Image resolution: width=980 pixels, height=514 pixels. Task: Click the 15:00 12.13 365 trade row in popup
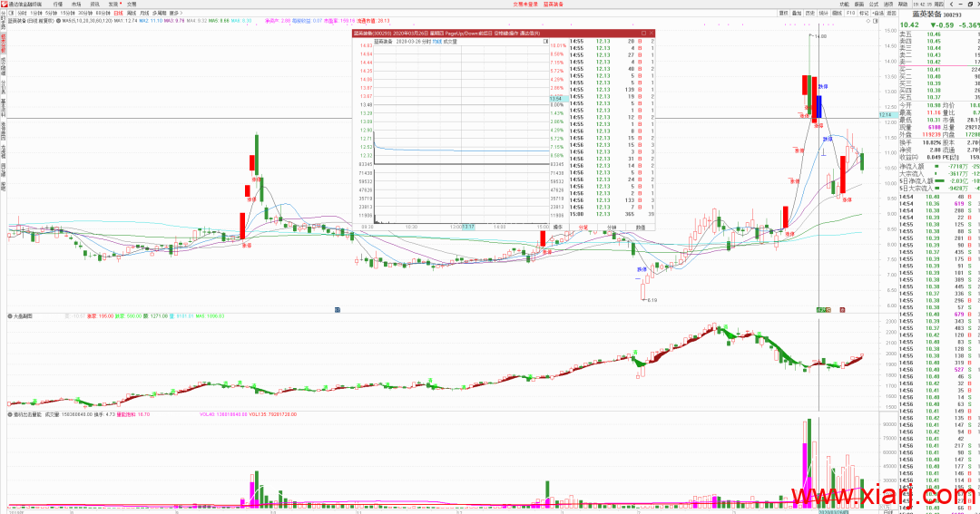(612, 214)
